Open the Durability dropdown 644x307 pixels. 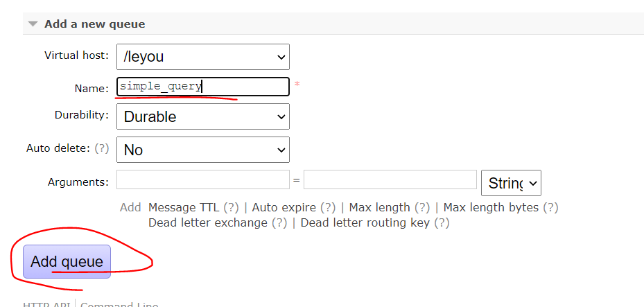(x=202, y=116)
